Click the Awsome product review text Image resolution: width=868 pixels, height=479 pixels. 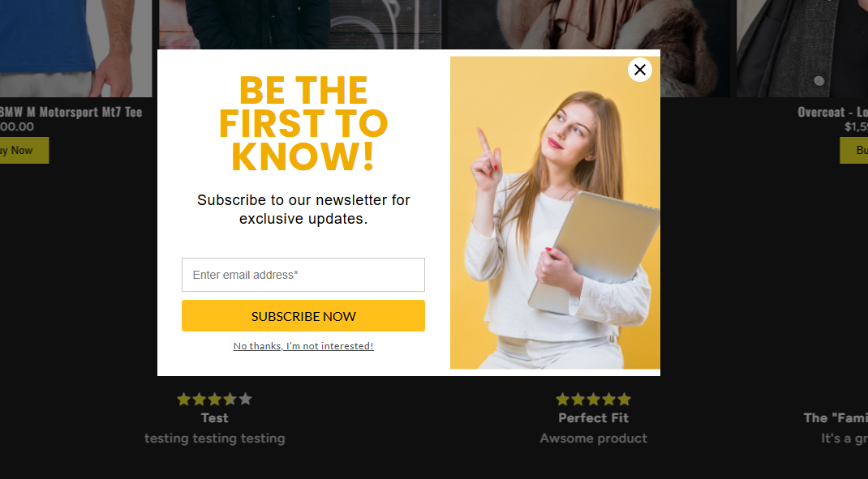coord(594,438)
